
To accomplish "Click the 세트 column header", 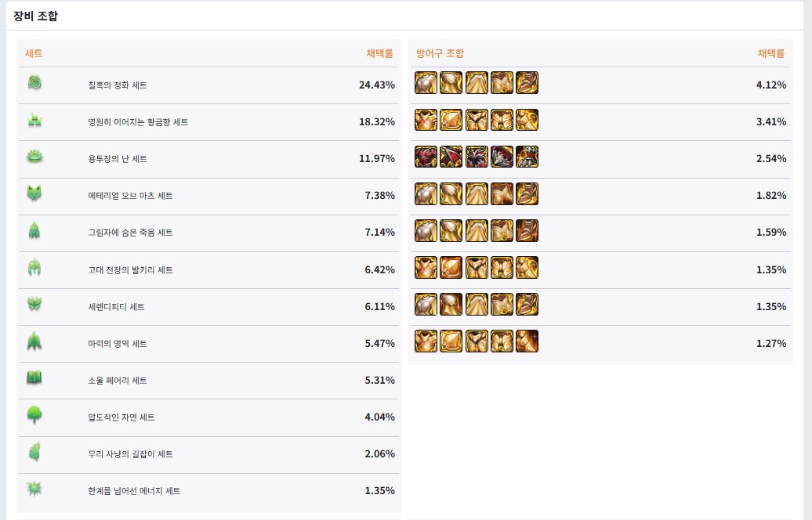I will coord(34,53).
